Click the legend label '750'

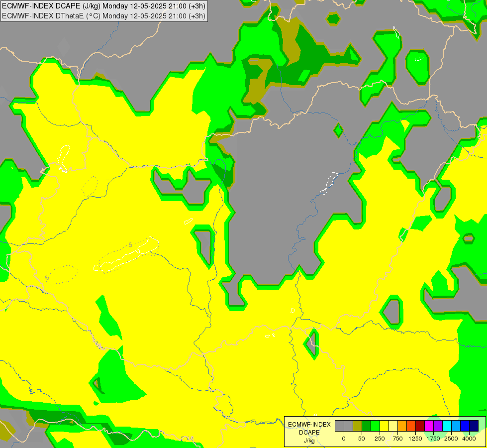[x=397, y=439]
